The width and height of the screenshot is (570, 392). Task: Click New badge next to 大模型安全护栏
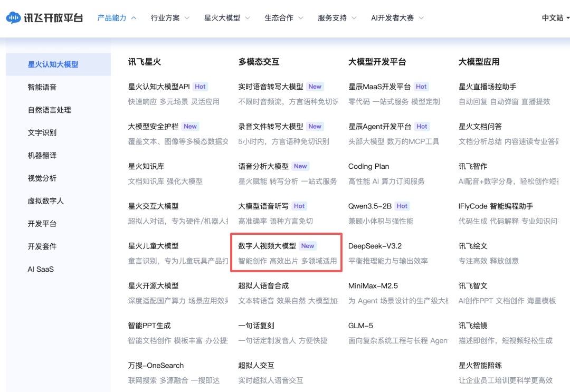[190, 127]
